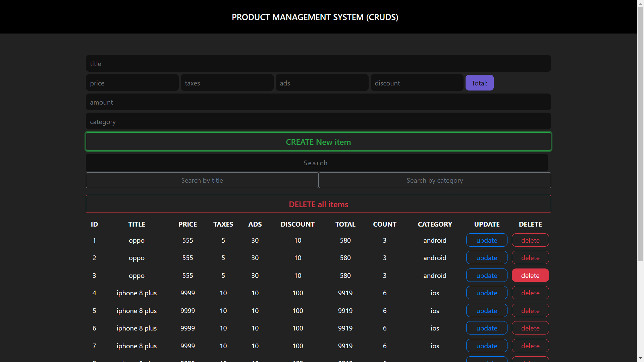Click the TITLE column header
Screen dimensions: 644x362
[x=137, y=224]
